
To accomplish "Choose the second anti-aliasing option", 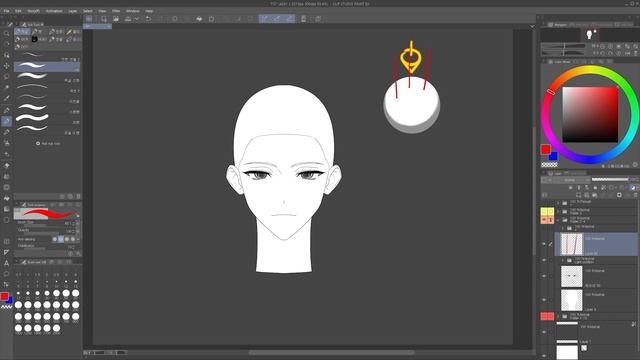I will click(60, 239).
